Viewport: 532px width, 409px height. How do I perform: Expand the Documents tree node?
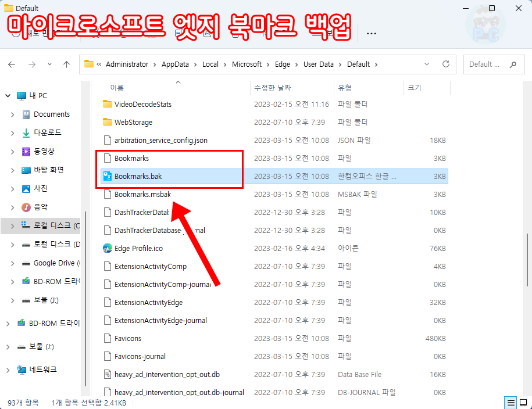pyautogui.click(x=13, y=114)
